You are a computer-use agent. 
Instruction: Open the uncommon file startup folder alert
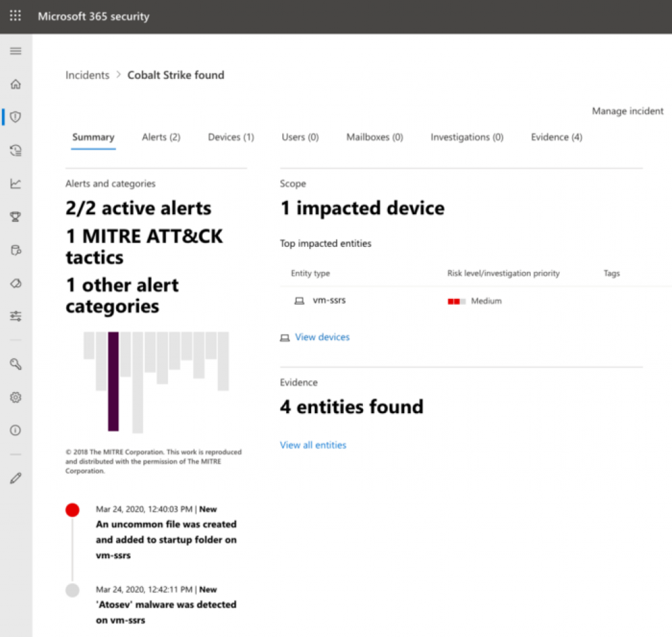tap(166, 540)
